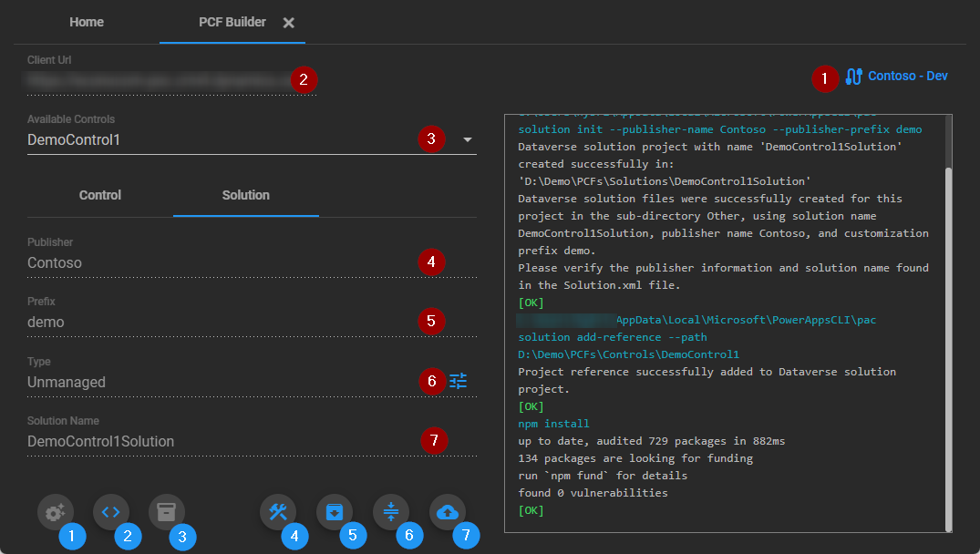Click the hammer and wrench build icon
Image resolution: width=980 pixels, height=554 pixels.
point(278,512)
